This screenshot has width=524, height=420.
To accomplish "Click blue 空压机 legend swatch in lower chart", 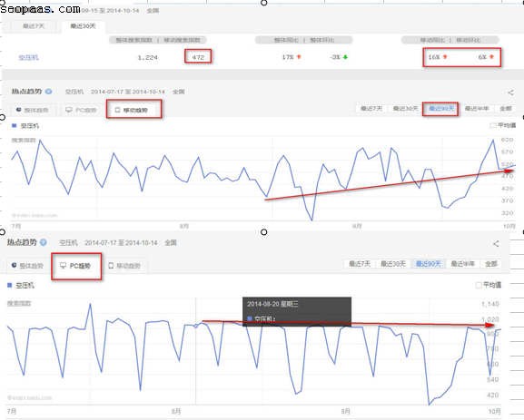I will tap(10, 285).
